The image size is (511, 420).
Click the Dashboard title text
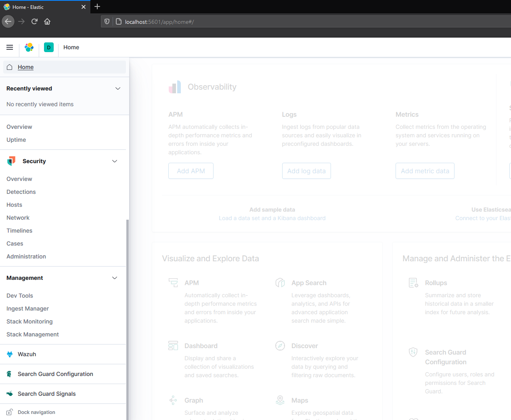[x=201, y=346]
